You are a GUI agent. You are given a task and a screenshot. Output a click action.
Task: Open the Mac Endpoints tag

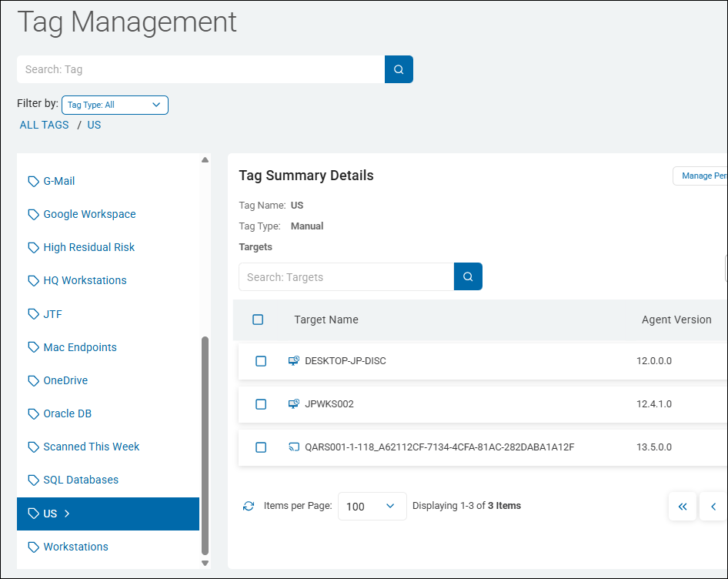pos(80,347)
